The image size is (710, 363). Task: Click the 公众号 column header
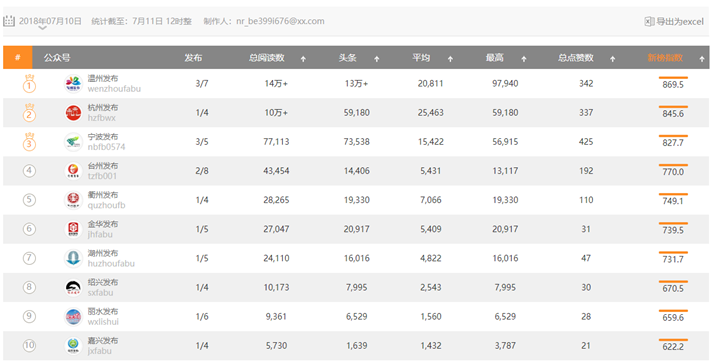click(x=57, y=58)
